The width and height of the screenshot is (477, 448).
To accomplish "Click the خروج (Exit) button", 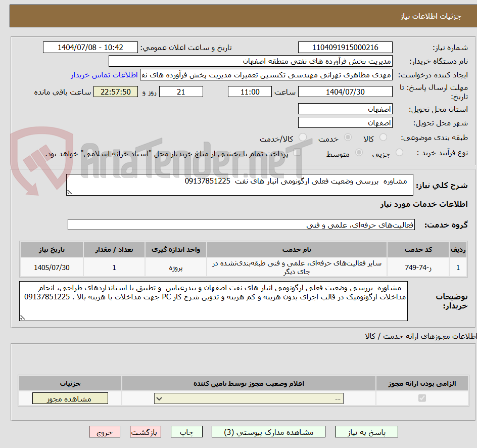I will [x=104, y=431].
